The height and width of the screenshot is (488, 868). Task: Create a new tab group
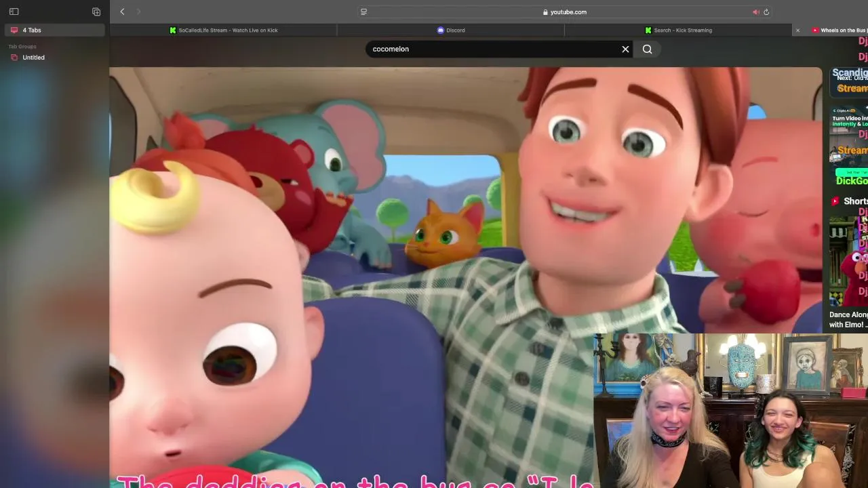[x=96, y=12]
